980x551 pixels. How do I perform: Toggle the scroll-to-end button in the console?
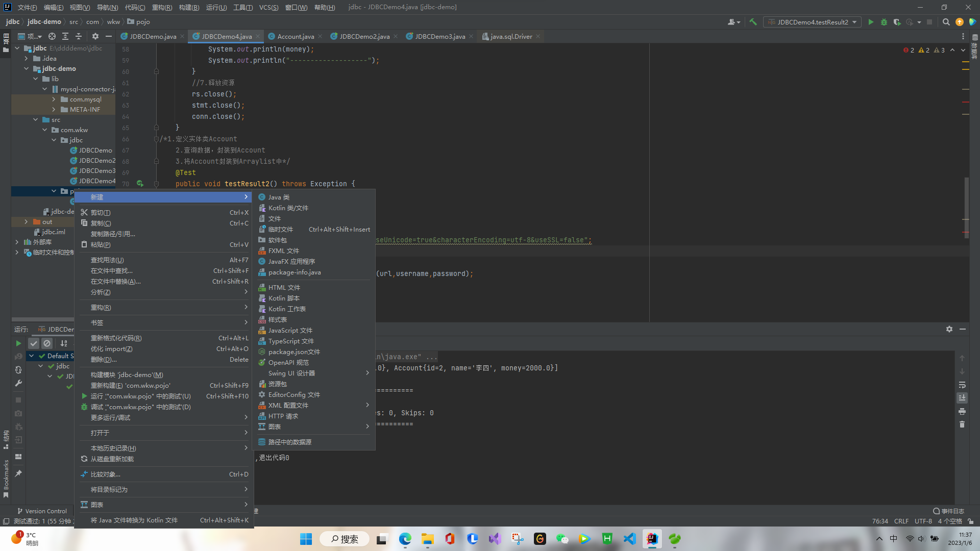962,398
